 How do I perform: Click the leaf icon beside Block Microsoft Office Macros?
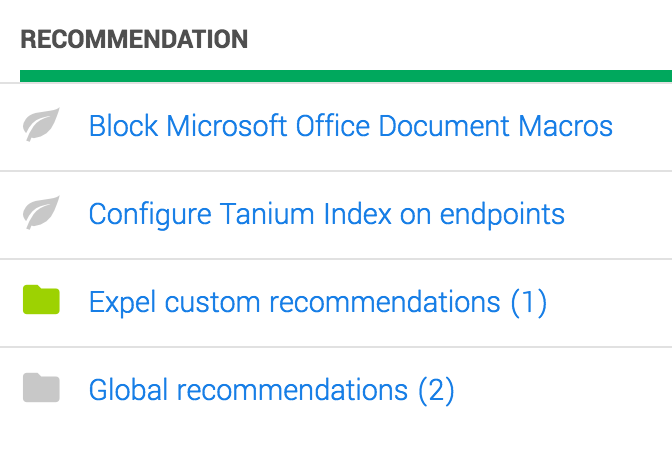tap(41, 124)
